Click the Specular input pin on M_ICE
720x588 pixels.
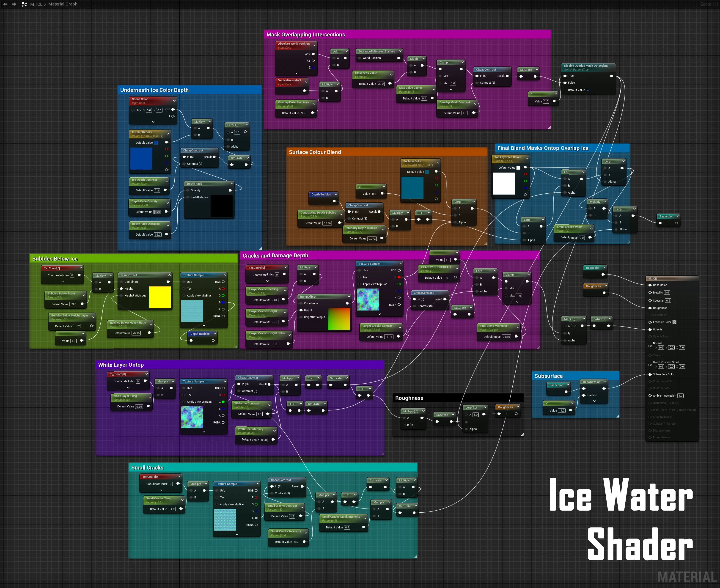(650, 300)
